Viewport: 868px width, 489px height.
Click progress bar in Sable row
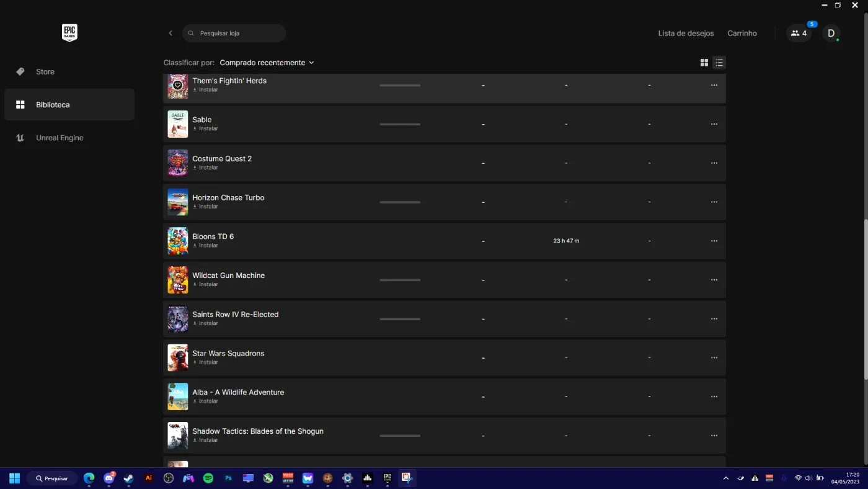click(x=400, y=124)
